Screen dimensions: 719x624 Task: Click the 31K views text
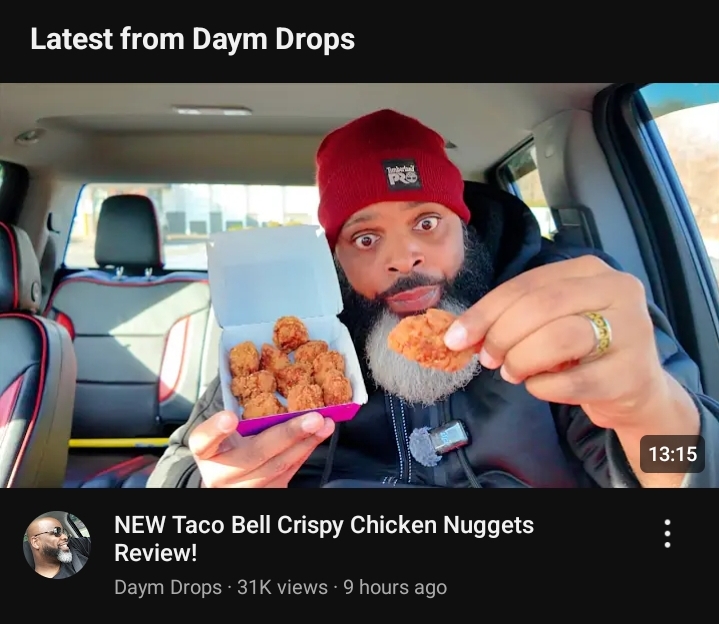(x=282, y=587)
